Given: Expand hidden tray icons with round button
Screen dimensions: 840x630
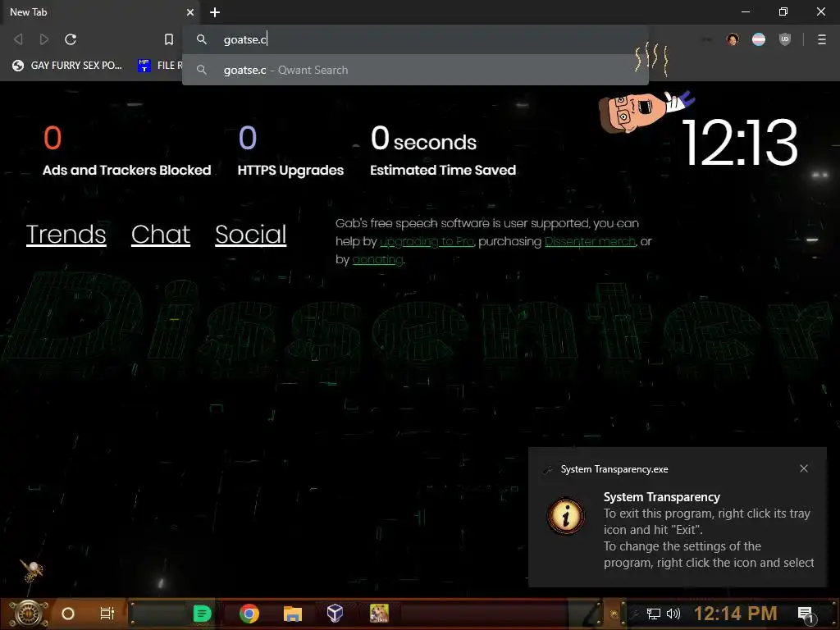Looking at the screenshot, I should click(x=614, y=614).
